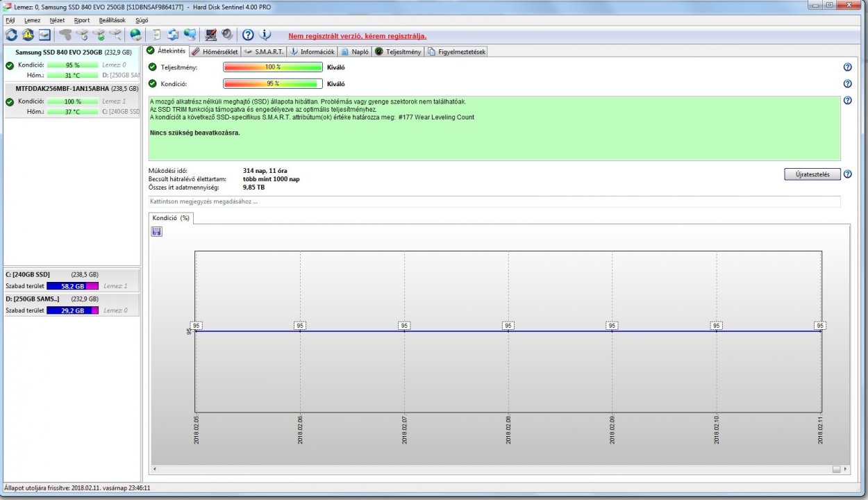This screenshot has height=500, width=868.
Task: Click the Újratesztelés button
Action: 812,174
